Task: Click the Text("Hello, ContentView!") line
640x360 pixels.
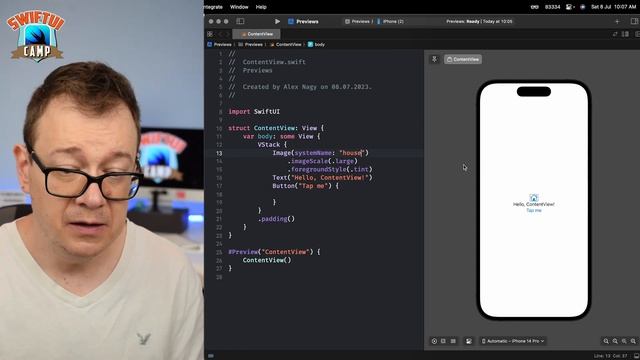Action: pyautogui.click(x=322, y=178)
